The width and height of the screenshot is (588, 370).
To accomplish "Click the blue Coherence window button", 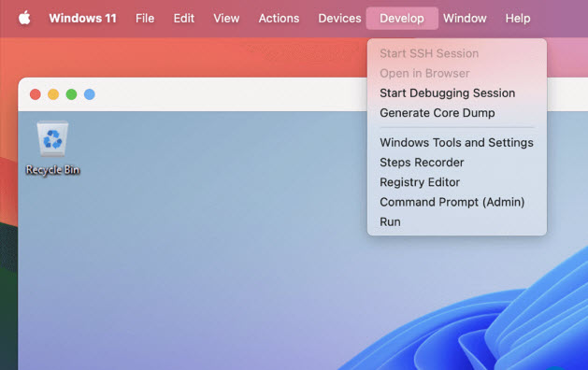I will [89, 94].
